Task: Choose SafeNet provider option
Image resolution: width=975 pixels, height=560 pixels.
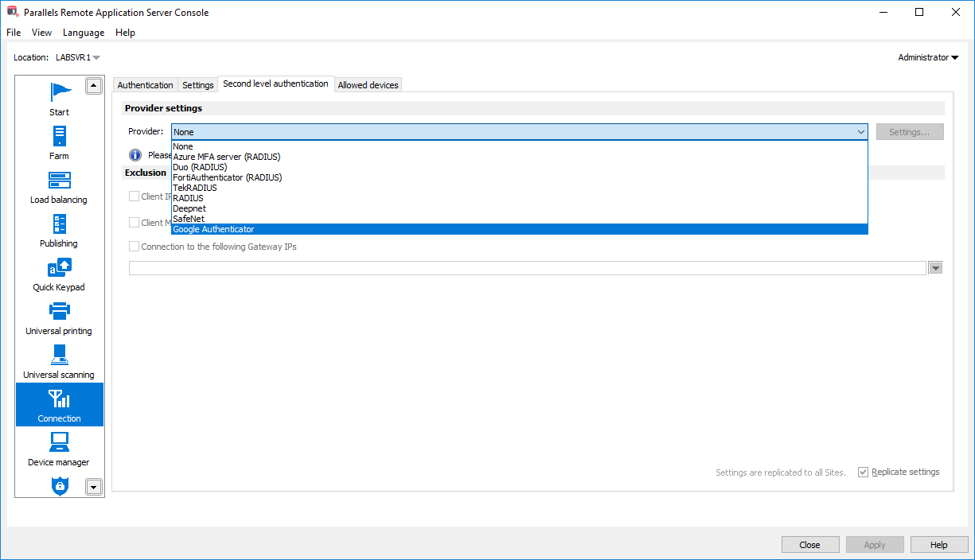Action: click(519, 219)
